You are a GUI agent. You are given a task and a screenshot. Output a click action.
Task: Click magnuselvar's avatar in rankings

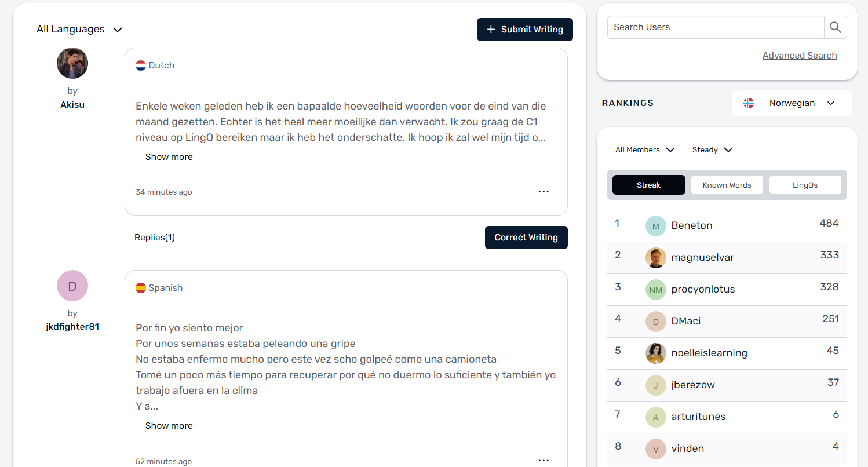coord(656,258)
